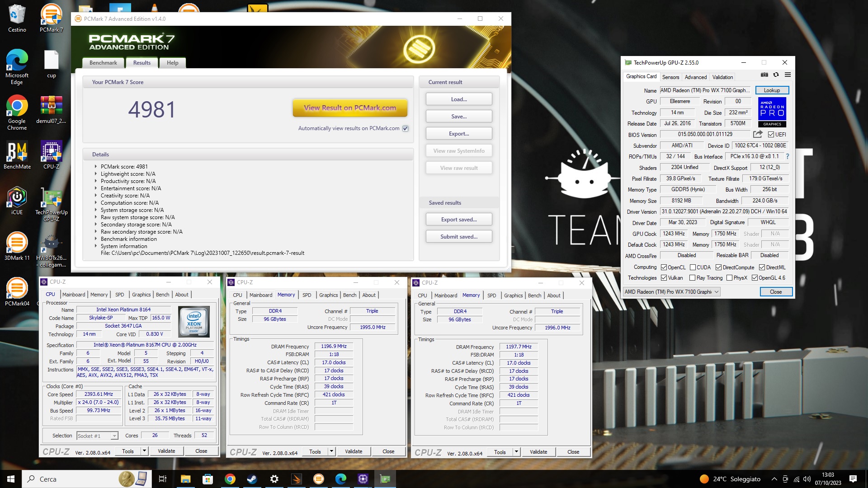
Task: Expand the Productivity score detail row
Action: point(96,181)
